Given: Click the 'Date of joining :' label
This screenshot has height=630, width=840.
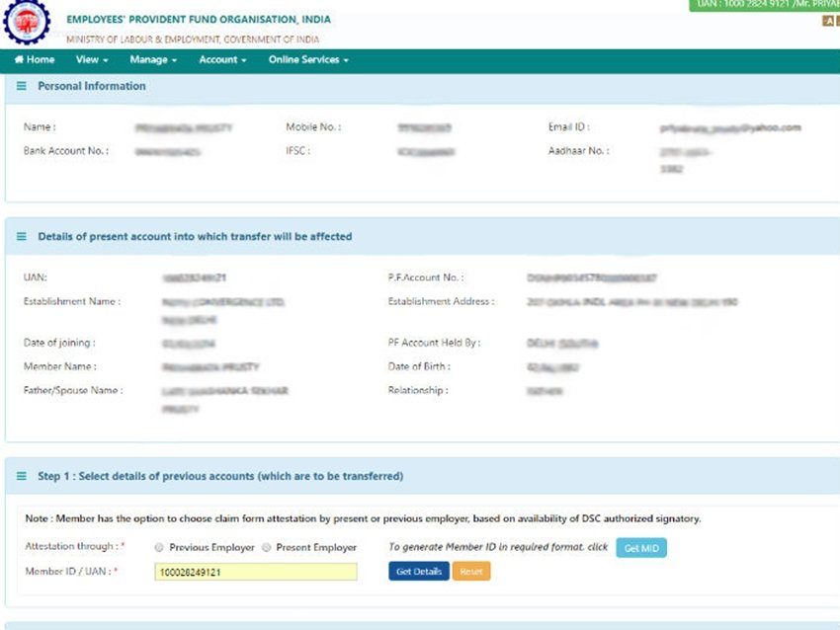Looking at the screenshot, I should tap(59, 343).
